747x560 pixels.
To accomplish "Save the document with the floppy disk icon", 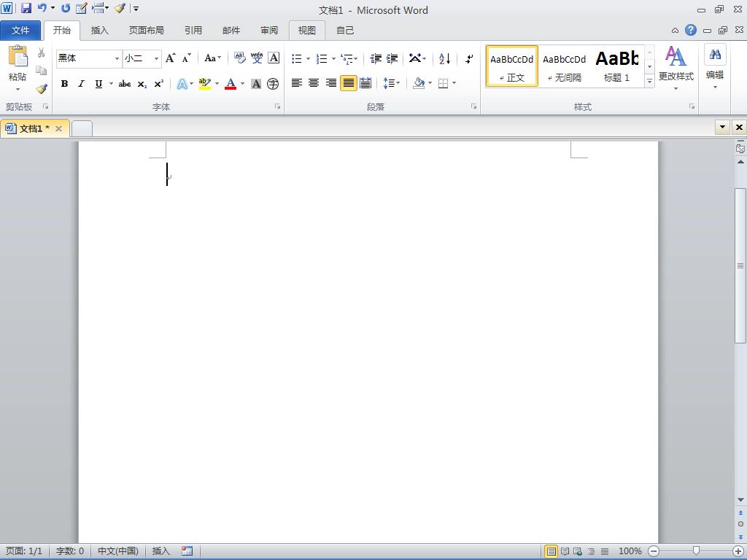I will pos(27,8).
